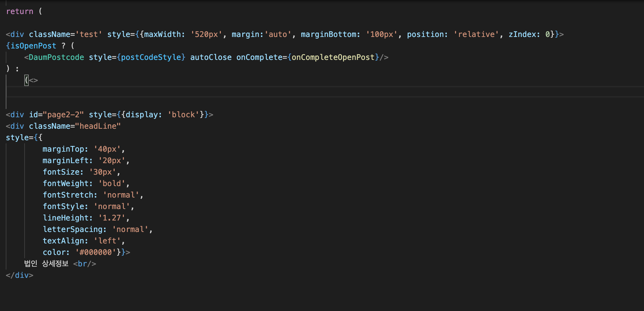Click the fontWeight 'bold' value
The image size is (644, 311).
[x=112, y=184]
